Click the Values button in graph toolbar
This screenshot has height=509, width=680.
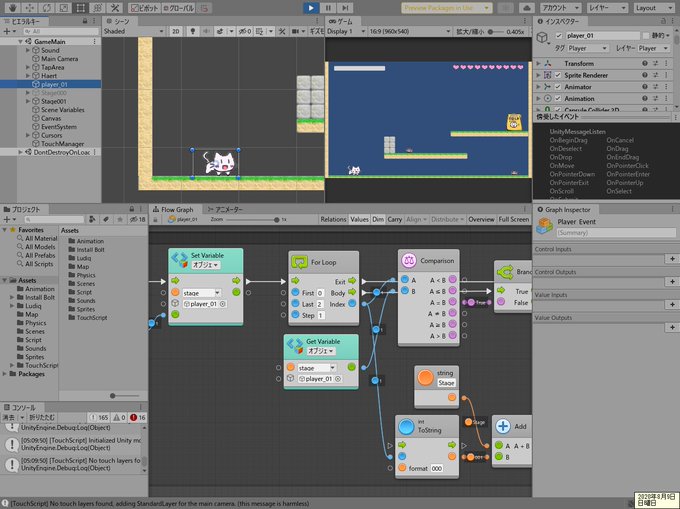click(x=359, y=219)
